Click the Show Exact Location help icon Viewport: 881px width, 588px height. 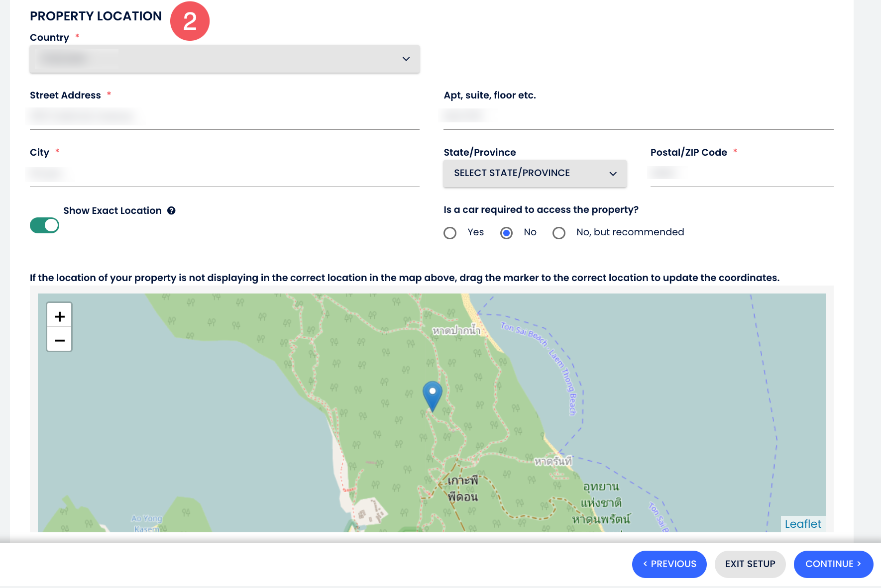pyautogui.click(x=171, y=211)
